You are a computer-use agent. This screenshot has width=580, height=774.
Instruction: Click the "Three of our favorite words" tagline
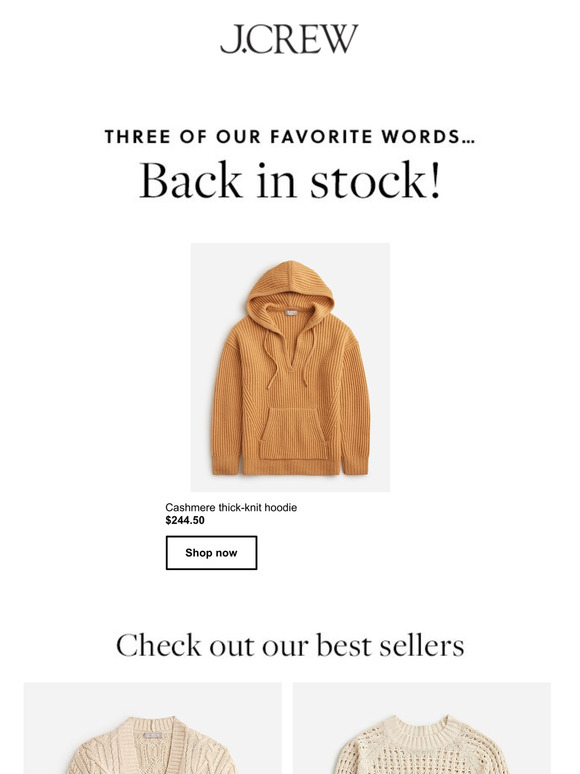tap(290, 137)
